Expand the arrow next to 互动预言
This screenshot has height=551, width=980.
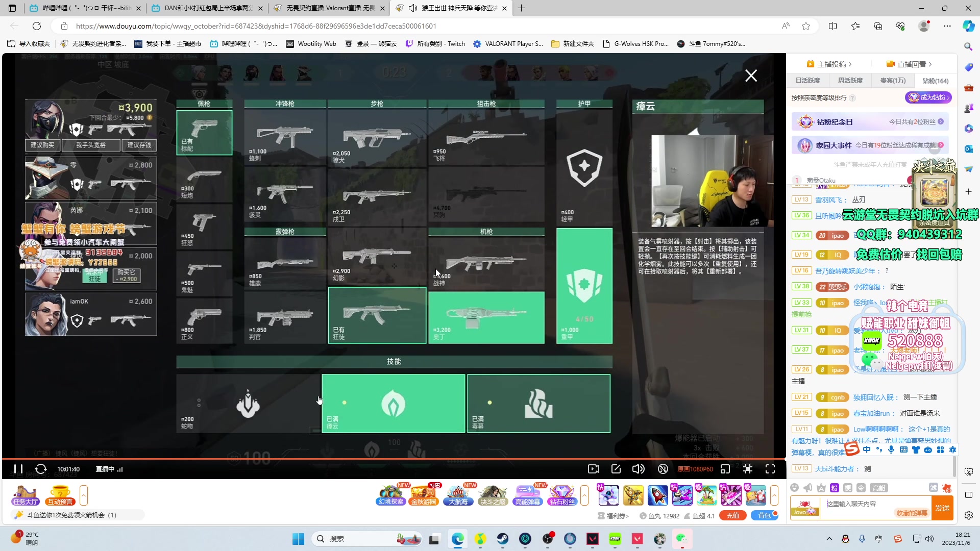click(x=84, y=495)
